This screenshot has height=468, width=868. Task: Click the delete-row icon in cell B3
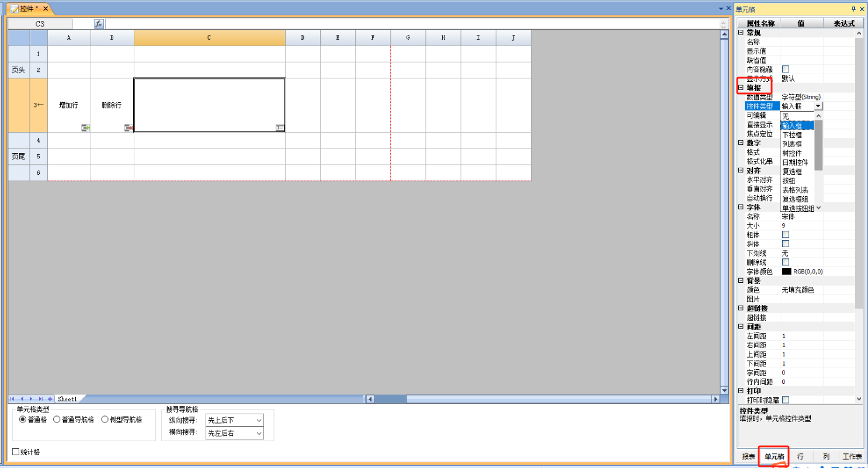129,127
